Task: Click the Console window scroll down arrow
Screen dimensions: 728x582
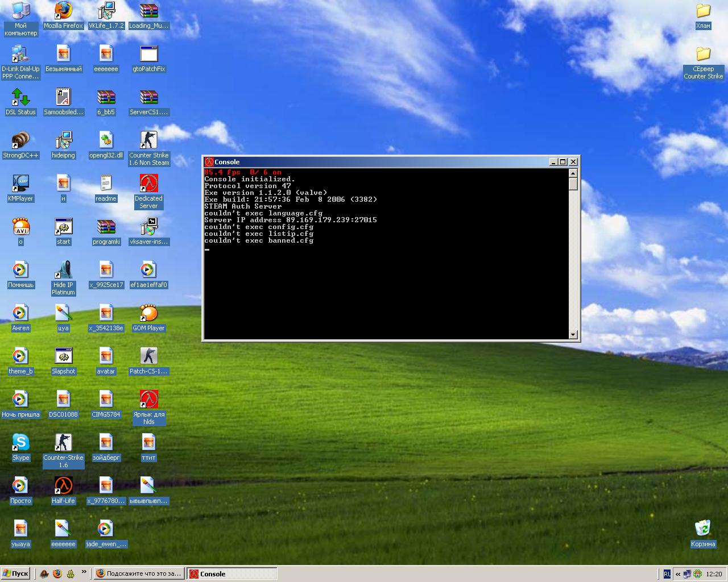Action: tap(573, 335)
